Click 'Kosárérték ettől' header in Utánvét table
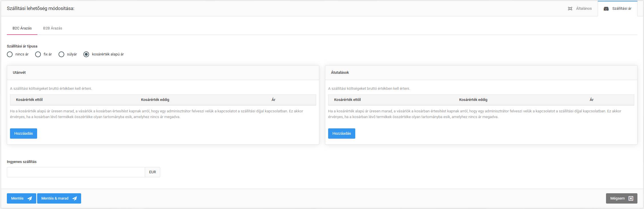The image size is (644, 209). click(x=29, y=100)
